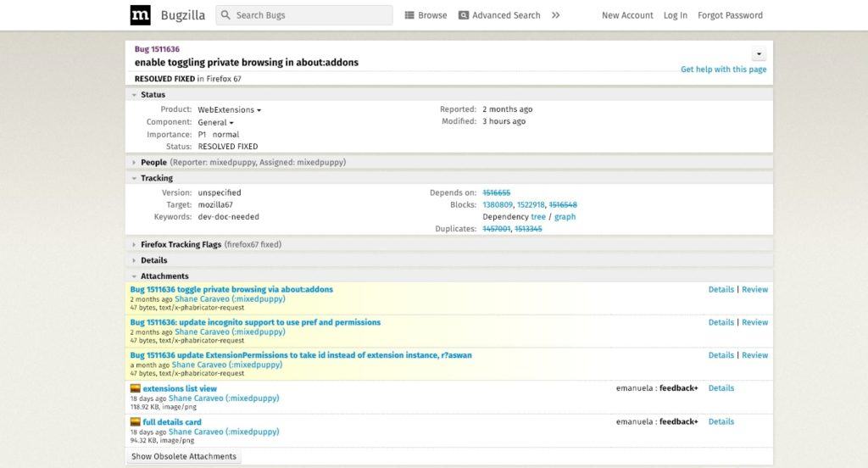This screenshot has width=868, height=468.
Task: Open Get help with this page
Action: (x=724, y=70)
